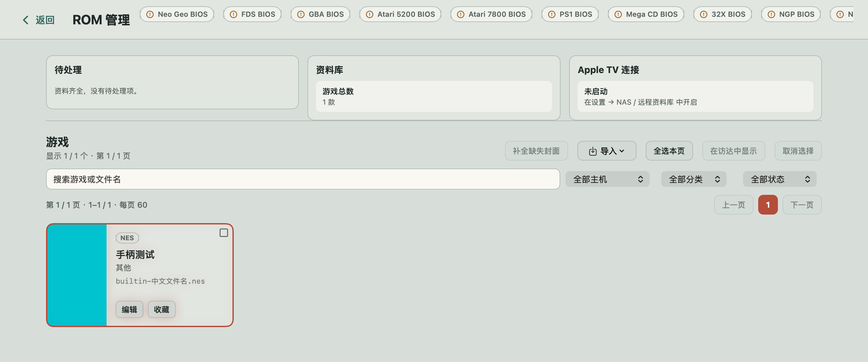This screenshot has height=362, width=868.
Task: Go to 上一页 previous page
Action: pos(733,205)
